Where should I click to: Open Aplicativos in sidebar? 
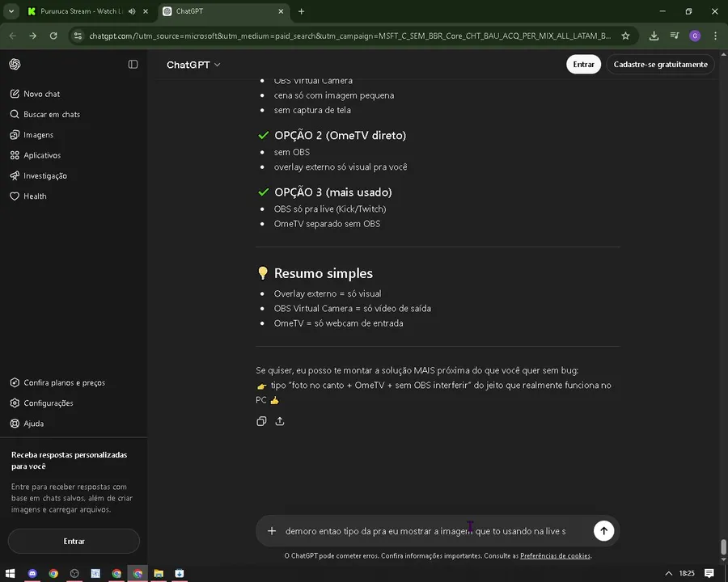tap(41, 155)
